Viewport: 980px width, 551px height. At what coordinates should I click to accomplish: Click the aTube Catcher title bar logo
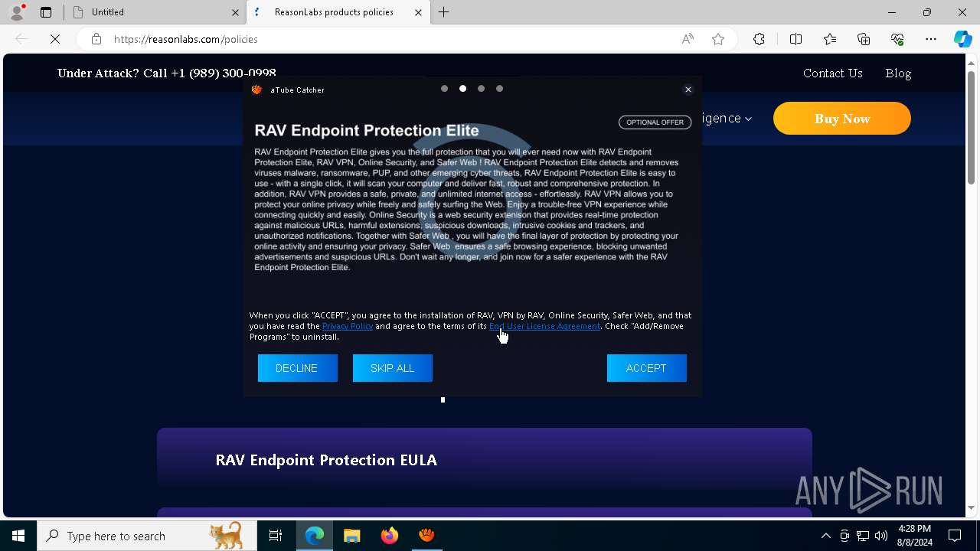tap(257, 90)
